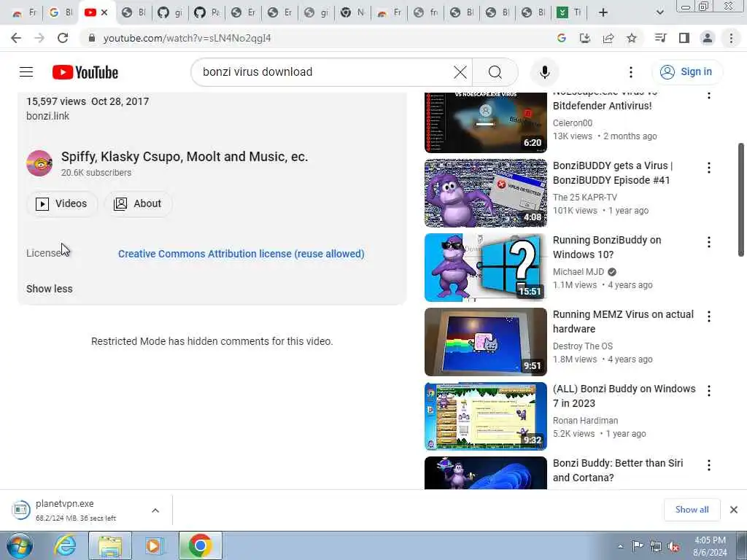Image resolution: width=747 pixels, height=560 pixels.
Task: Open options for BonziBUDDY Episode #41
Action: [709, 168]
